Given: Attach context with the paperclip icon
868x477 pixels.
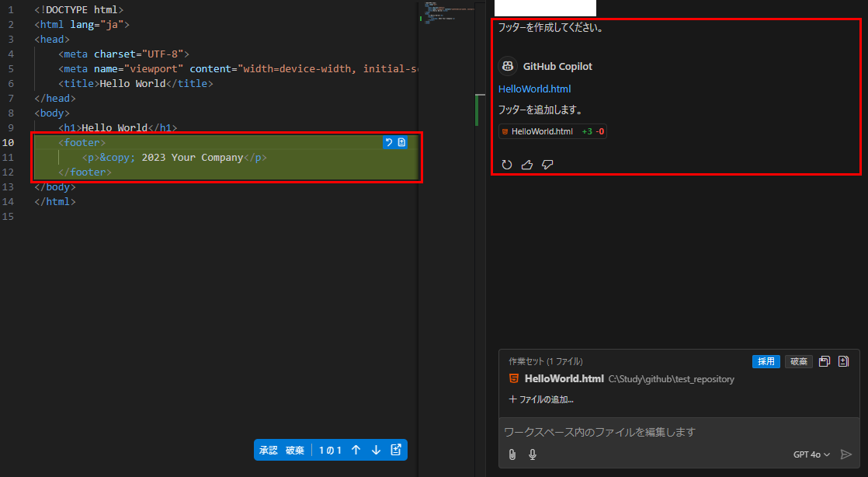Looking at the screenshot, I should pyautogui.click(x=512, y=454).
